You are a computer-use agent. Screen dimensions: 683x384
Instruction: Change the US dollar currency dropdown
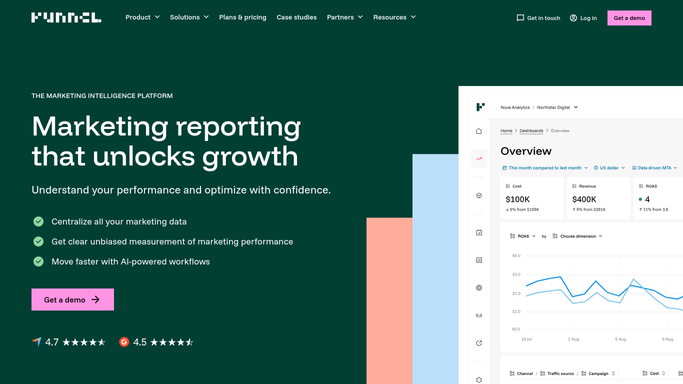tap(609, 168)
